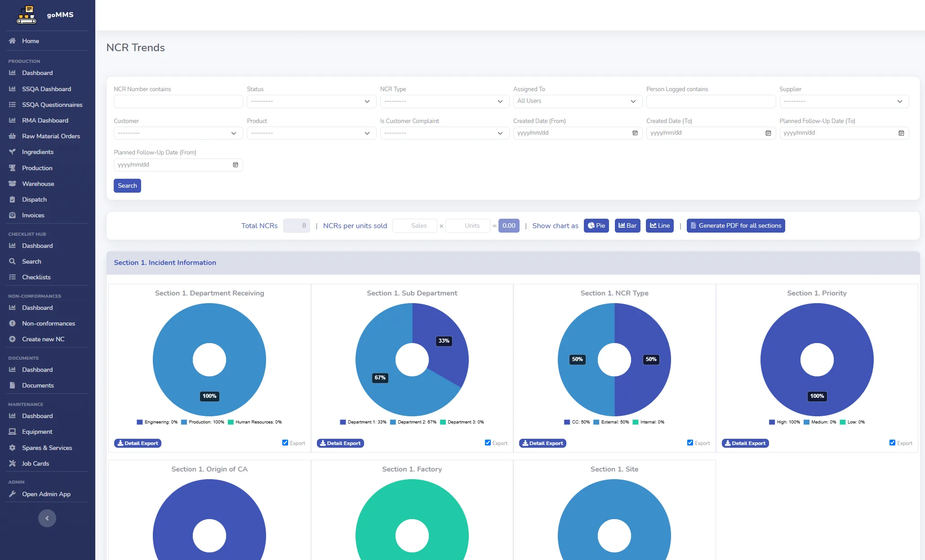Click the NCR Number contains input field
Image resolution: width=925 pixels, height=560 pixels.
[178, 101]
